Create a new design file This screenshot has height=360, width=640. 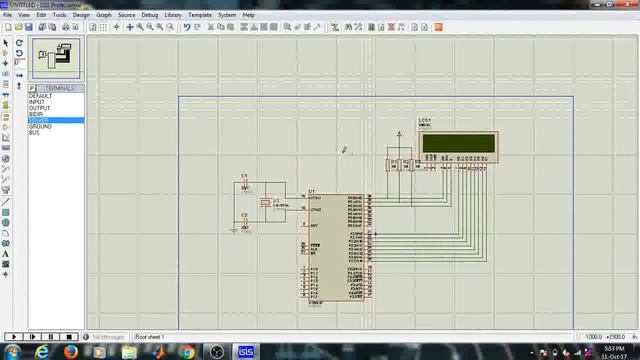[8, 27]
